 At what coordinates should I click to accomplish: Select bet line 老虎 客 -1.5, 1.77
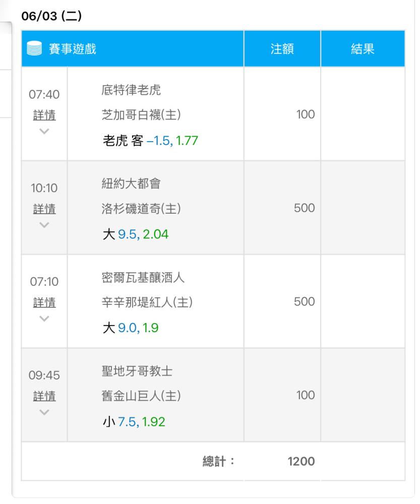tap(150, 141)
